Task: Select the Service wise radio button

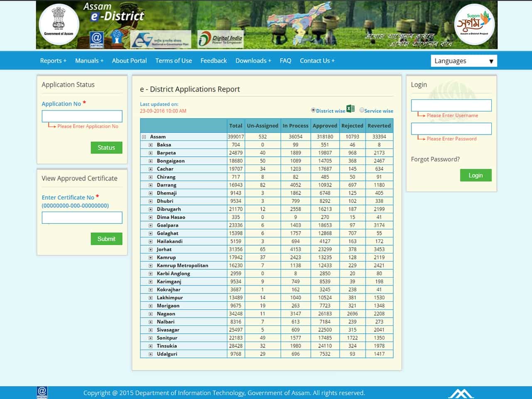Action: pyautogui.click(x=362, y=110)
